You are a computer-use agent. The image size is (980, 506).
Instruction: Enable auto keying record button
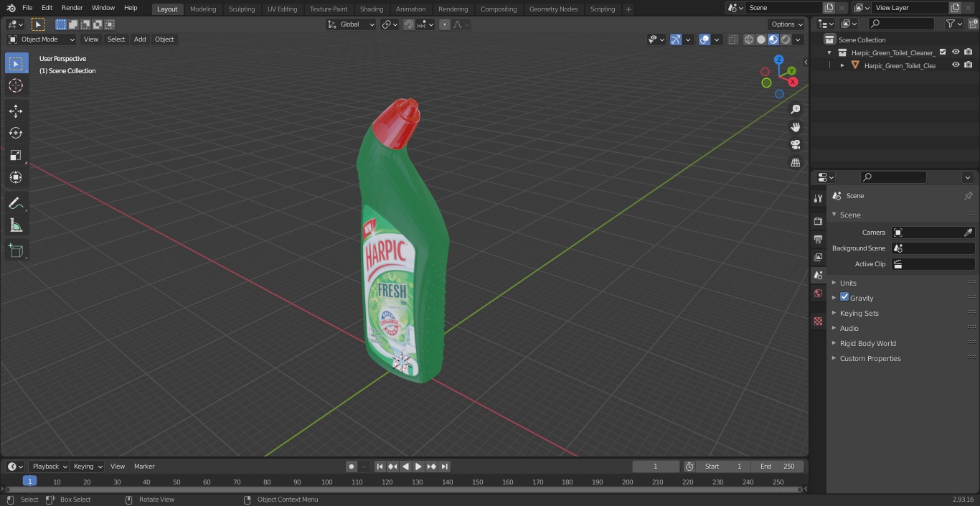tap(352, 467)
